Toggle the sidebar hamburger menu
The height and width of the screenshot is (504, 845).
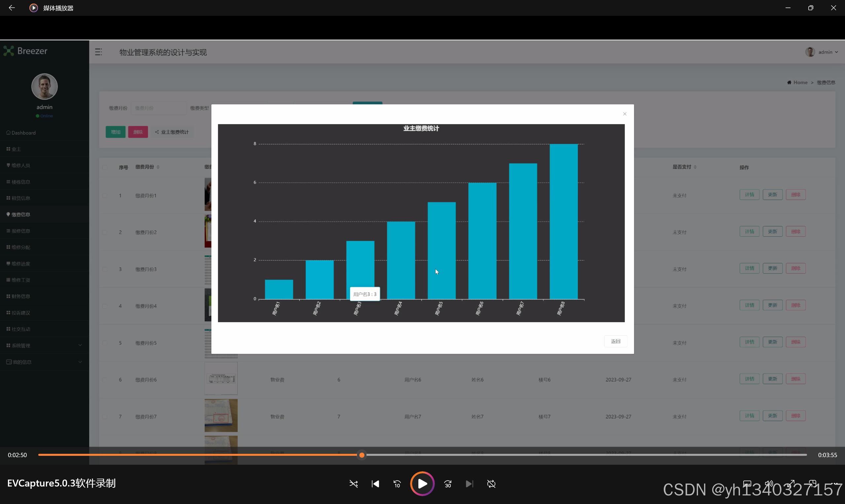[x=98, y=52]
